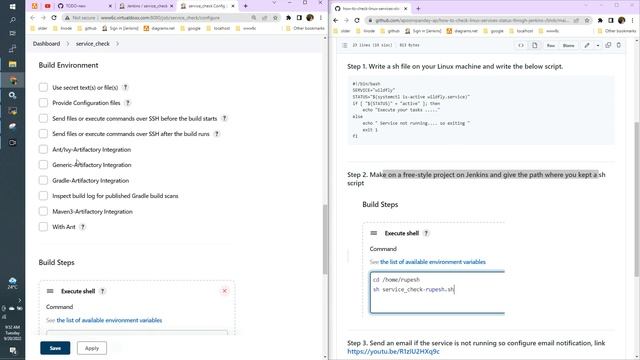
Task: Open diagrams.net bookmark in the left window
Action: click(159, 28)
